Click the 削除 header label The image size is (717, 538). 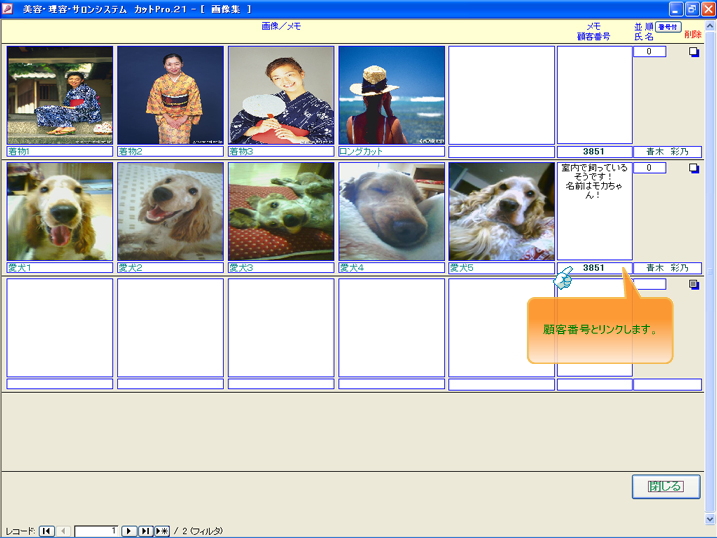(693, 34)
